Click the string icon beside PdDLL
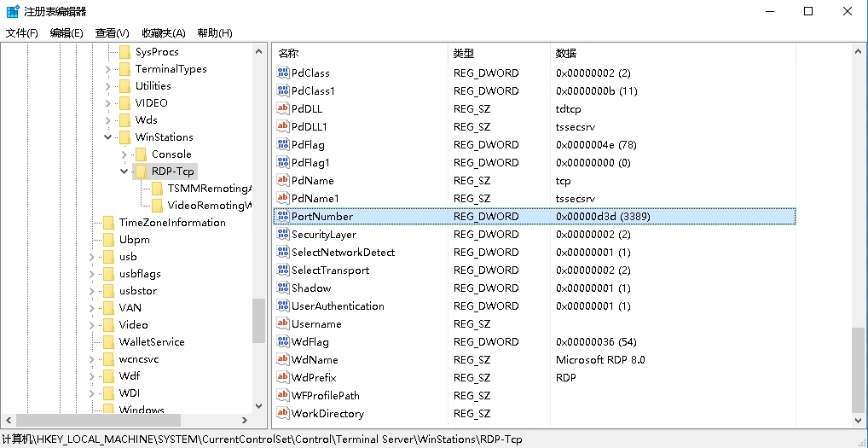868x448 pixels. [282, 108]
